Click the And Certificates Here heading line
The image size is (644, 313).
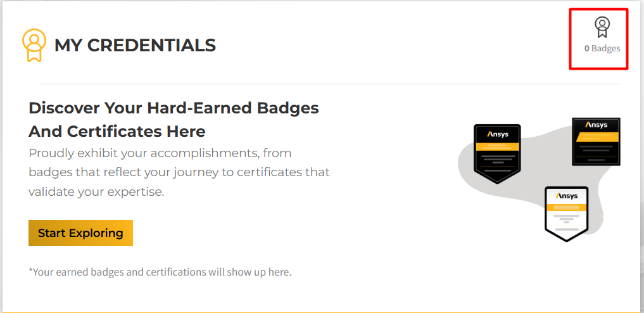[x=117, y=132]
